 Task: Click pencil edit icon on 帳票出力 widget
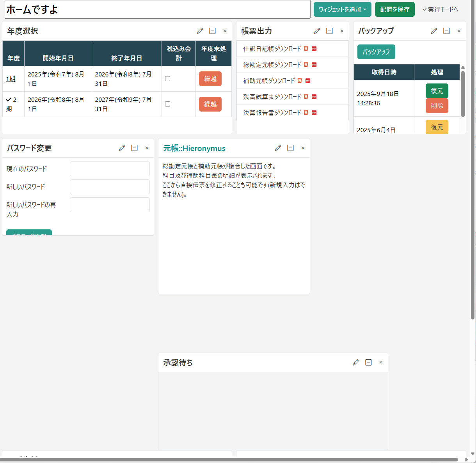click(x=317, y=31)
